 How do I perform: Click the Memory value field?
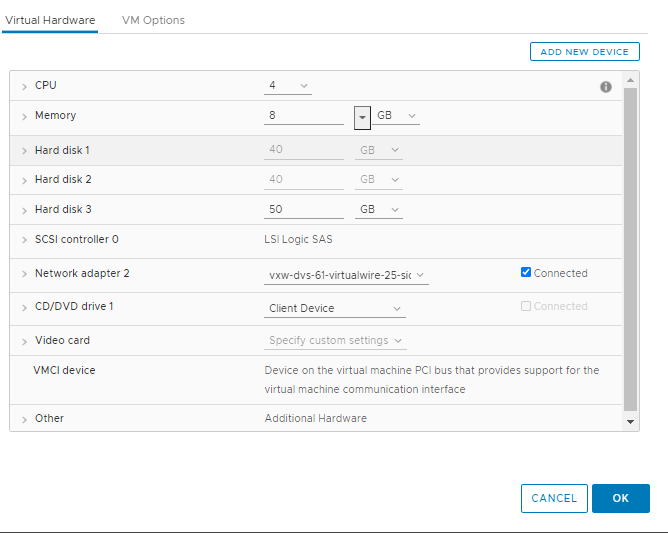tap(304, 115)
